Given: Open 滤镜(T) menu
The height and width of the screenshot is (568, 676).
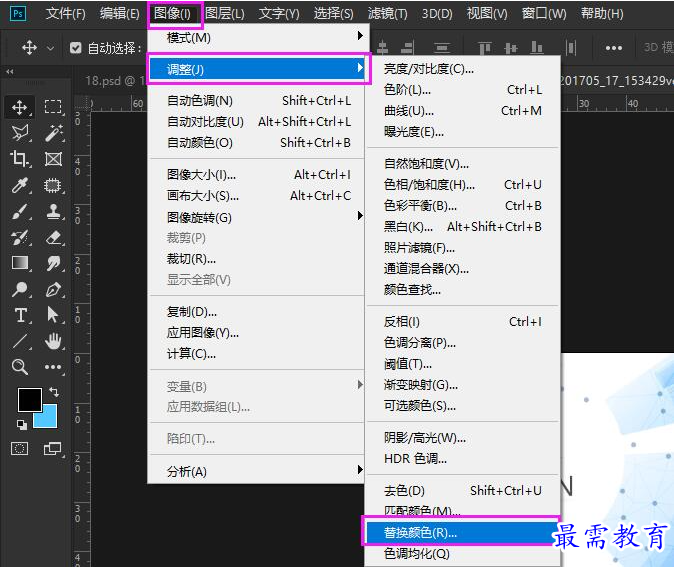Looking at the screenshot, I should pyautogui.click(x=387, y=13).
